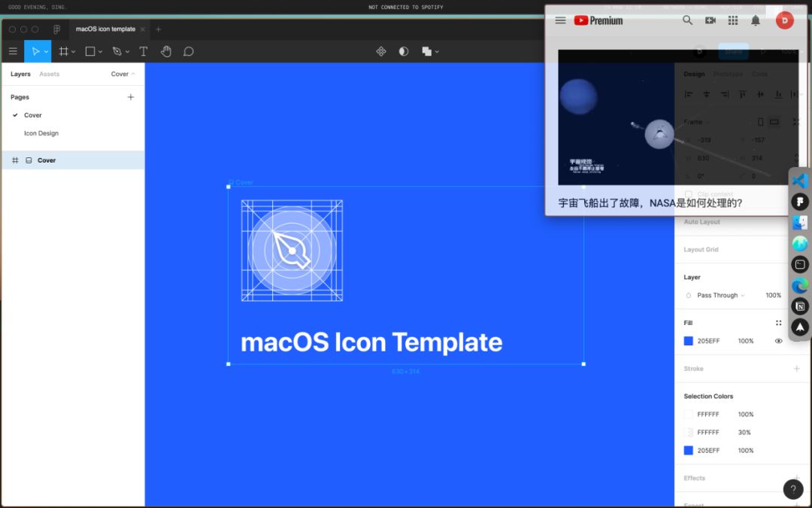This screenshot has height=508, width=812.
Task: Open Move tool dropdown arrow
Action: 46,52
